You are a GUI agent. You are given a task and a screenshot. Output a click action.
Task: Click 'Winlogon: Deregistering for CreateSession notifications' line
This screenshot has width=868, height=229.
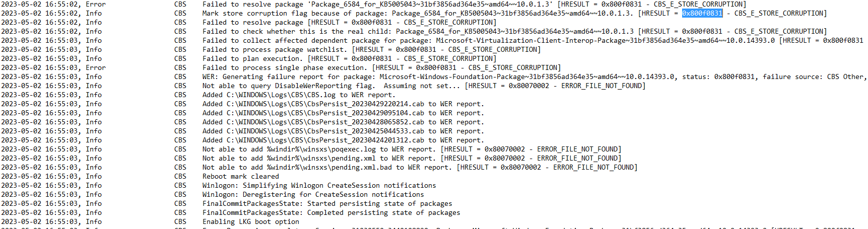313,194
